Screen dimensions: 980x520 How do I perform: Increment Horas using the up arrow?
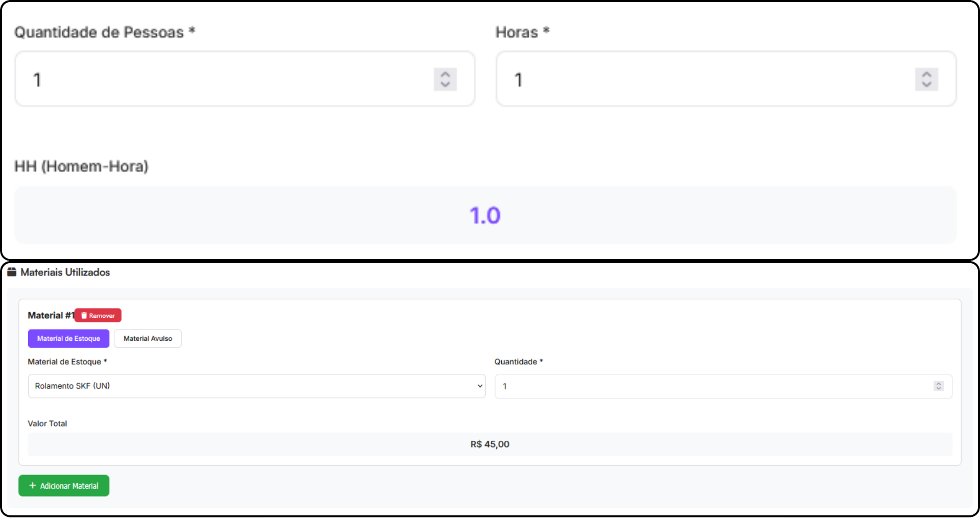926,74
